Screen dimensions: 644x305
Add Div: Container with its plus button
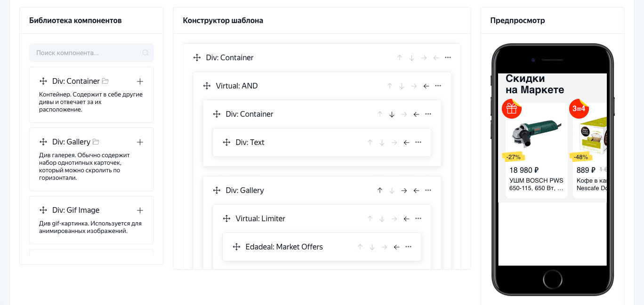pos(140,81)
